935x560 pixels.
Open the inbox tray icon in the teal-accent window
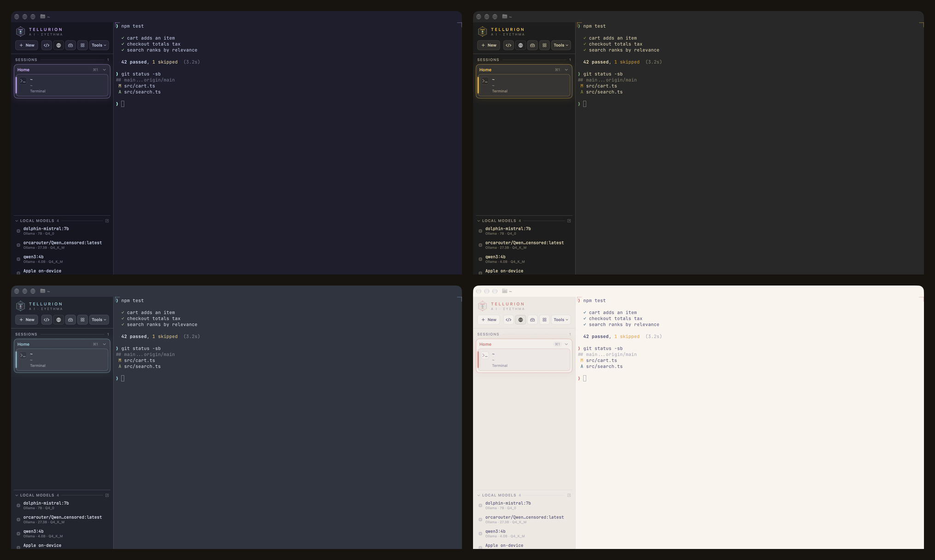click(70, 320)
